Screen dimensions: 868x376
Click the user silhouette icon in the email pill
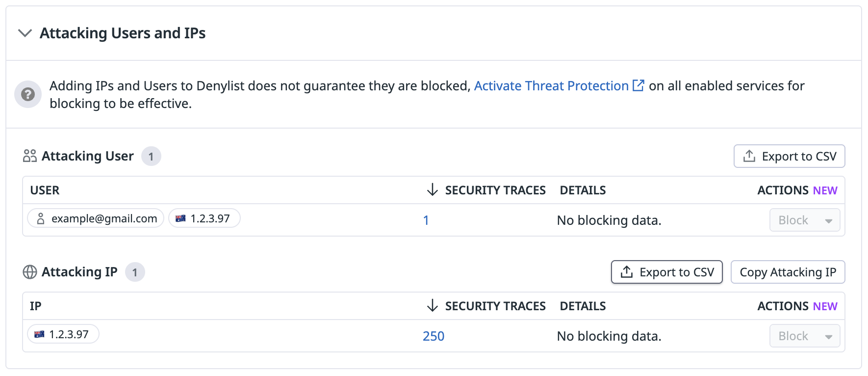pos(41,218)
